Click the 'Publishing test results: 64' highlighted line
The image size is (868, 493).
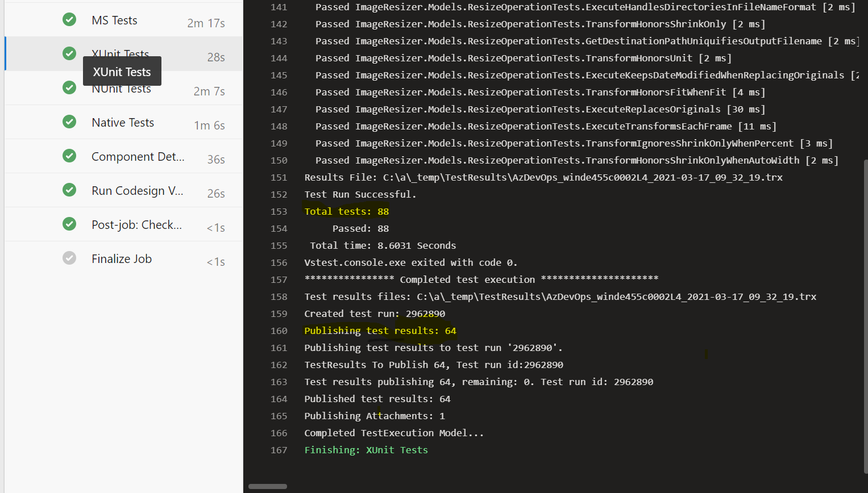[x=380, y=330]
